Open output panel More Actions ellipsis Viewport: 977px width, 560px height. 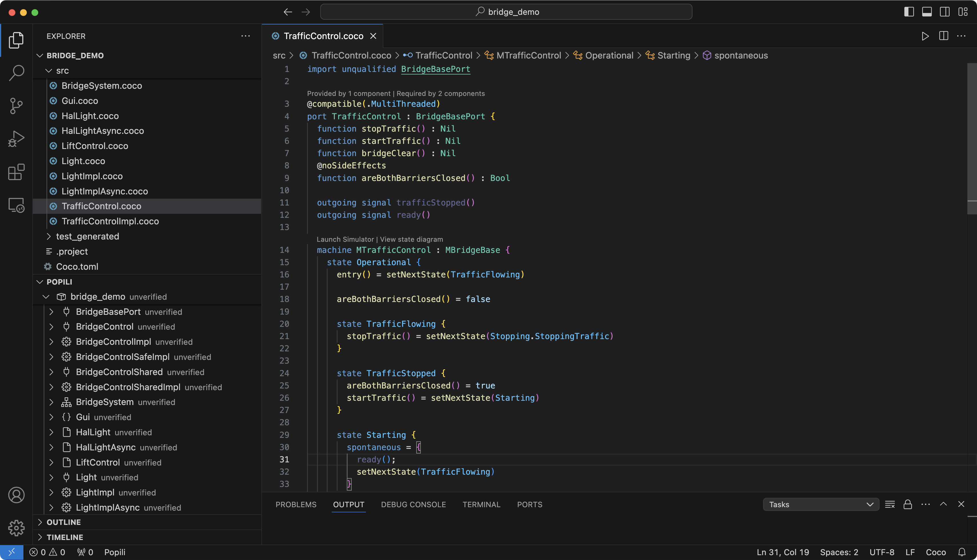click(x=925, y=505)
